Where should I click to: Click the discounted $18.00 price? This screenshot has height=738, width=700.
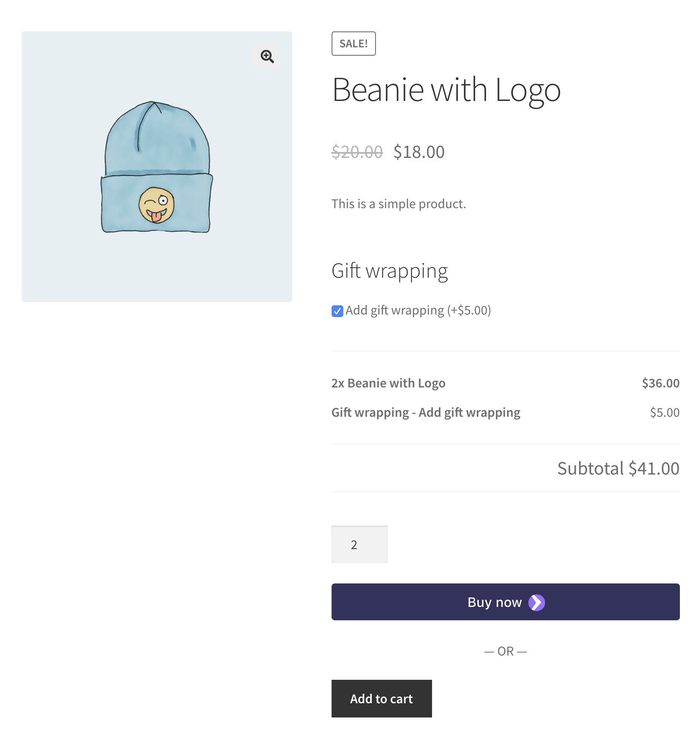[418, 152]
